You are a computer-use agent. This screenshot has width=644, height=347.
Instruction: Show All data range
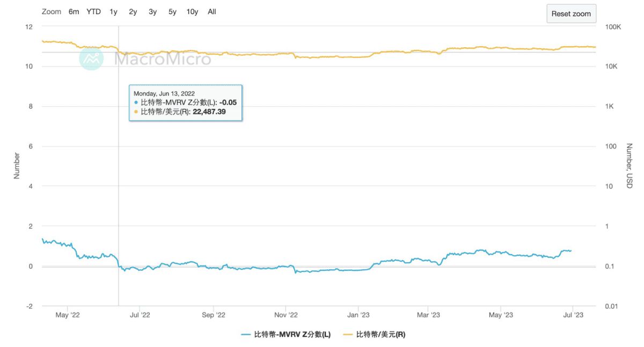click(212, 12)
